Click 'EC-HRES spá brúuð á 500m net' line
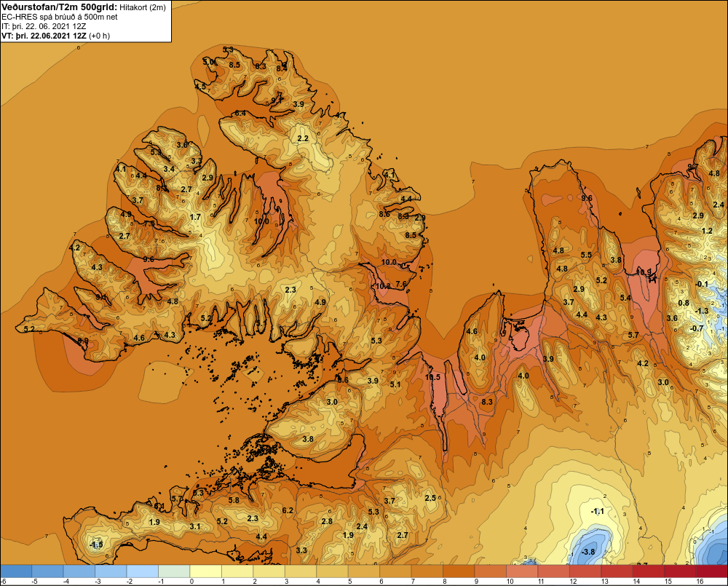 (60, 17)
